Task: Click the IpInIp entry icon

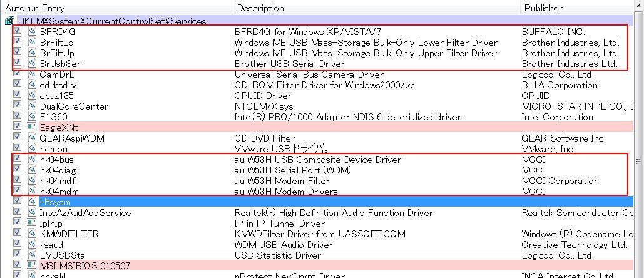Action: 32,223
